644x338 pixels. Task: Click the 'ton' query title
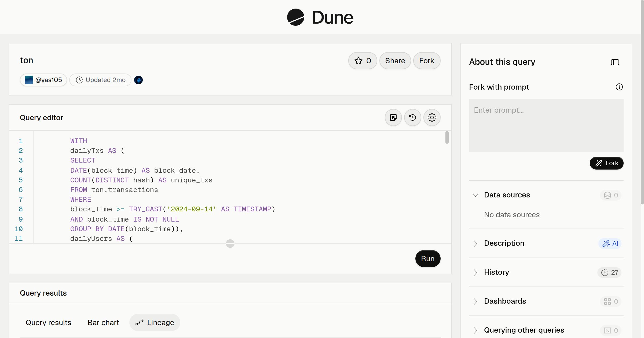[x=27, y=61]
